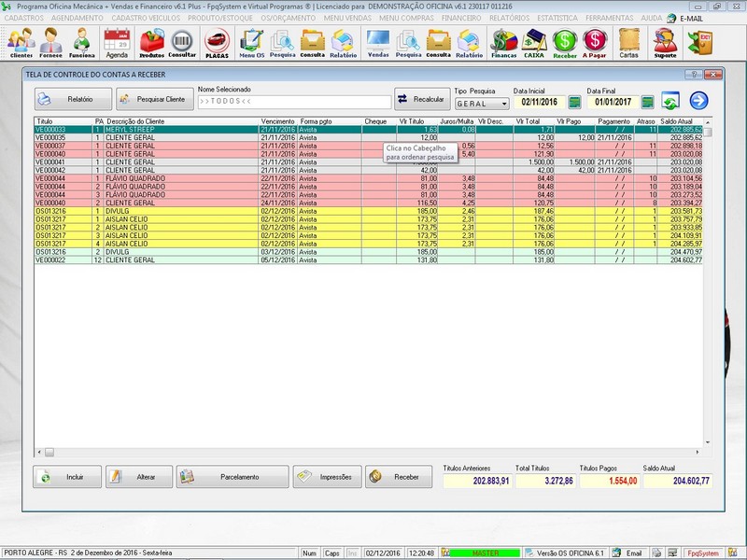
Task: Click the Incluir button
Action: point(67,477)
